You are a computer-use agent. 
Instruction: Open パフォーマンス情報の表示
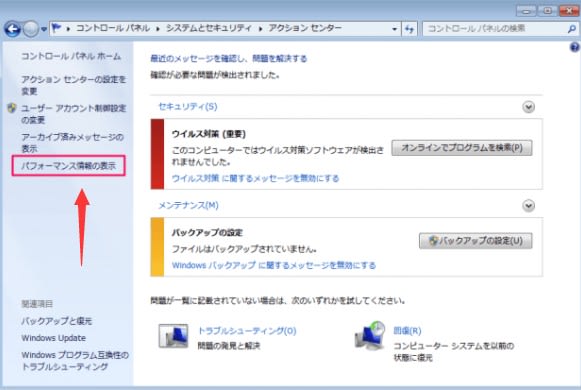click(x=69, y=166)
